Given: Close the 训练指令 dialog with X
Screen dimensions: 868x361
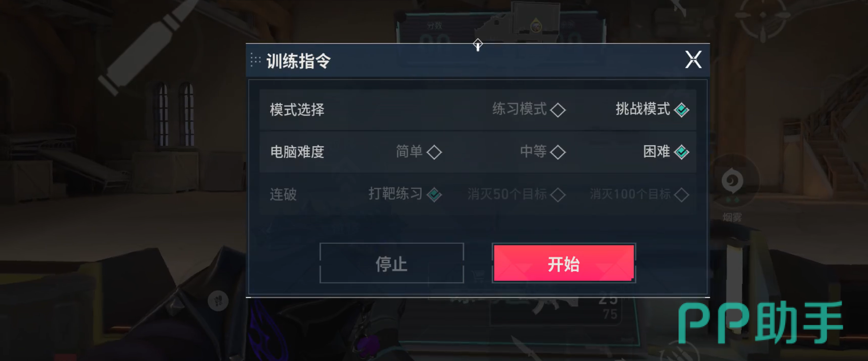Looking at the screenshot, I should tap(693, 60).
